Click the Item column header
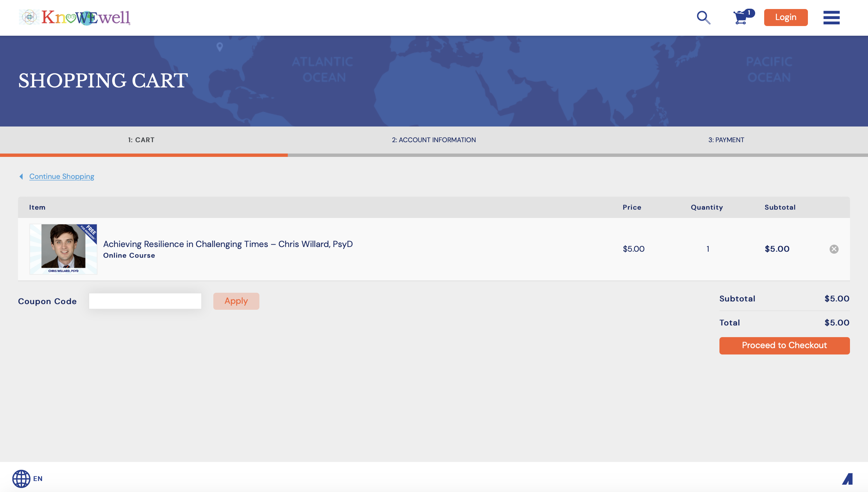Viewport: 868px width, 492px height. tap(37, 207)
